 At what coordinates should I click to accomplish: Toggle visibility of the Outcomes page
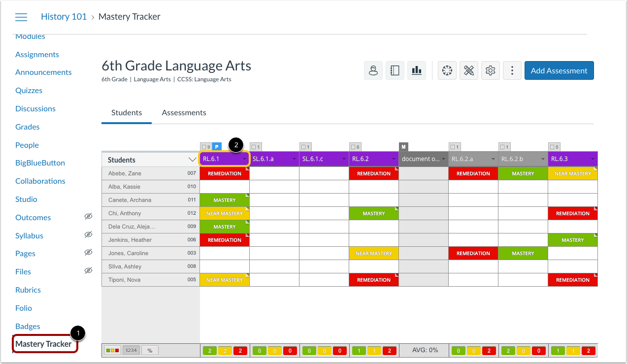point(88,217)
